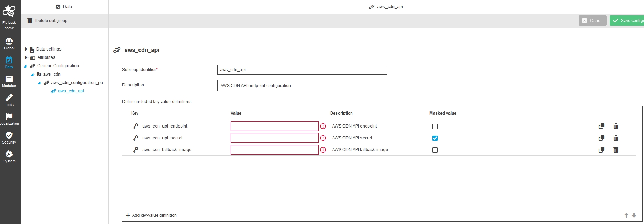Image resolution: width=644 pixels, height=224 pixels.
Task: Select aws_cdn_api in the tree
Action: coord(71,91)
